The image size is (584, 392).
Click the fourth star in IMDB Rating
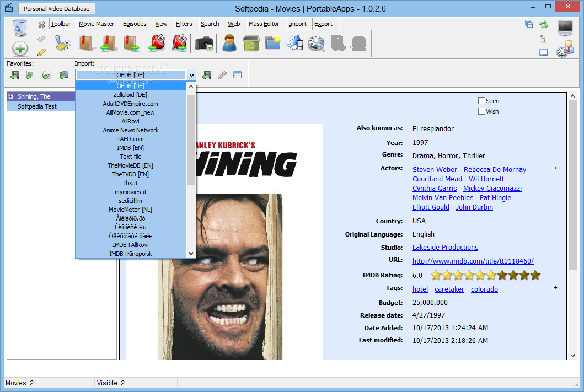tap(469, 275)
